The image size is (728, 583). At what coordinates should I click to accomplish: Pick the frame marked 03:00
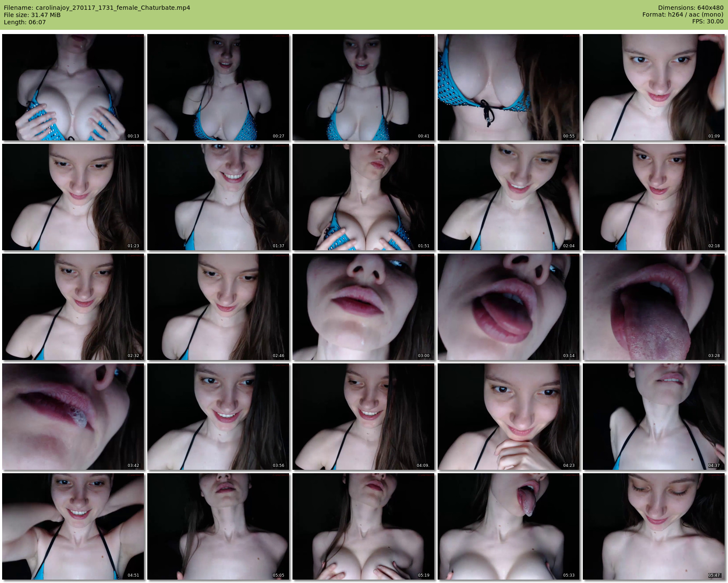(364, 307)
